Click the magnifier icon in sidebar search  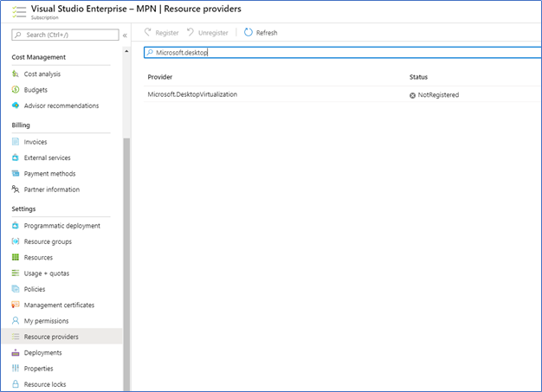tap(18, 35)
